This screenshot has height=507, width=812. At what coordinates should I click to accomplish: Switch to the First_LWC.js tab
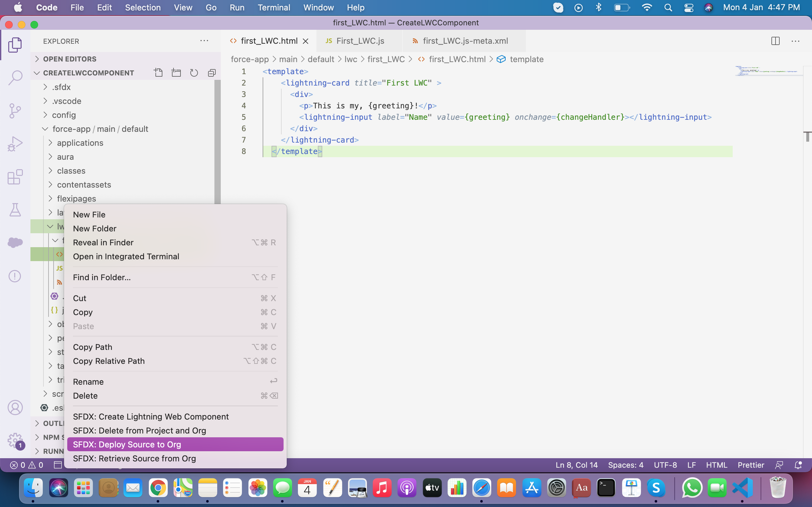(x=360, y=41)
